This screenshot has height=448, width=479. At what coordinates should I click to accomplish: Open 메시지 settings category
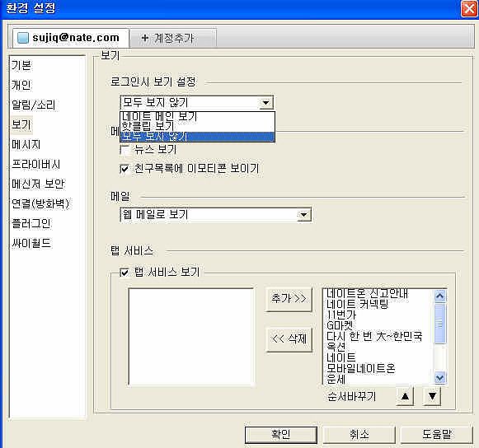(26, 144)
